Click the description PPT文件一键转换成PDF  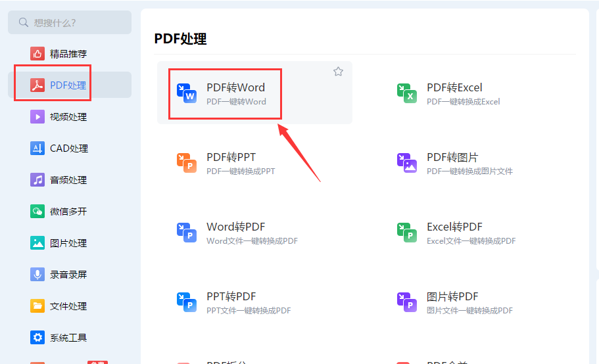click(x=249, y=311)
